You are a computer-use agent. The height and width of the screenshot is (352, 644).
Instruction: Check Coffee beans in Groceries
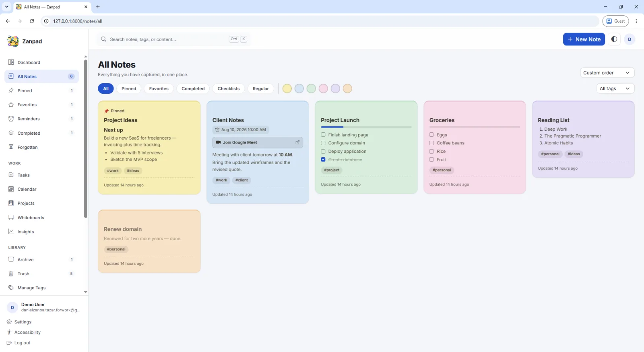[431, 143]
